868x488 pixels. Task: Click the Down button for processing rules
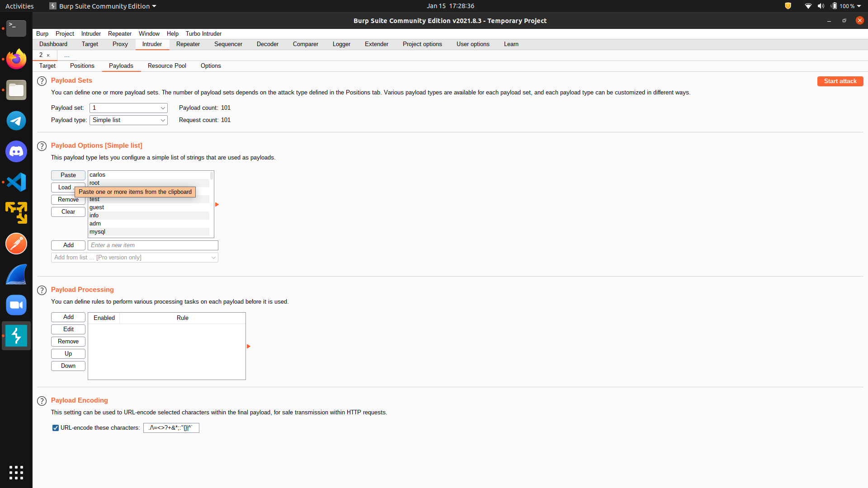(x=68, y=366)
